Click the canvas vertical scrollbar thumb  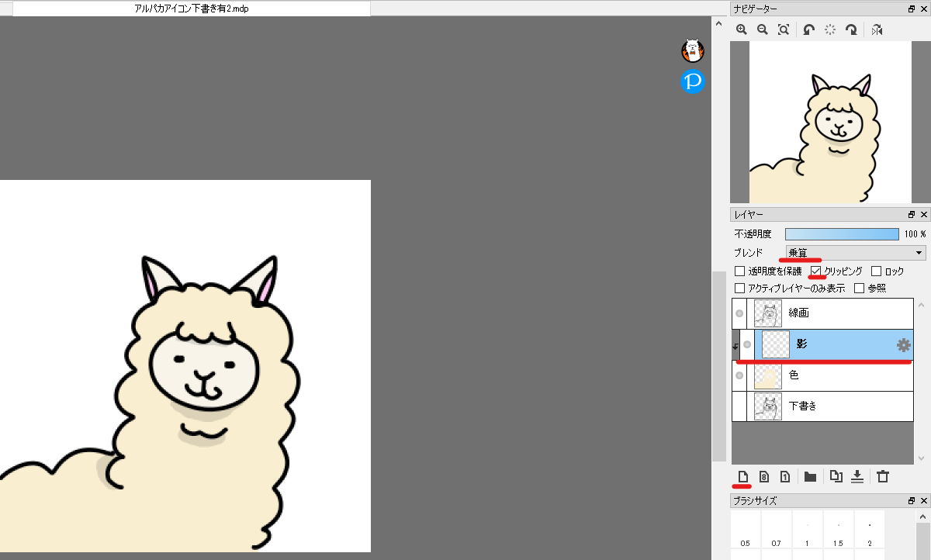tap(719, 367)
